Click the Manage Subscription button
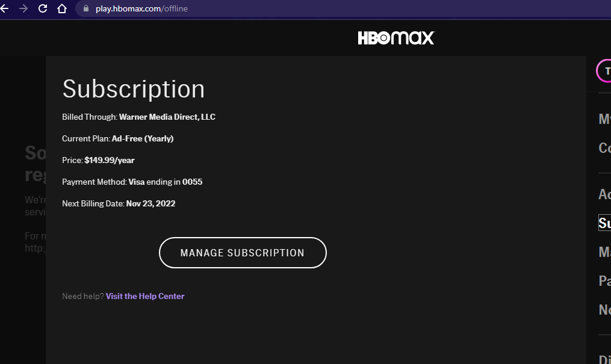Screen dimensions: 611x364 (x=243, y=253)
